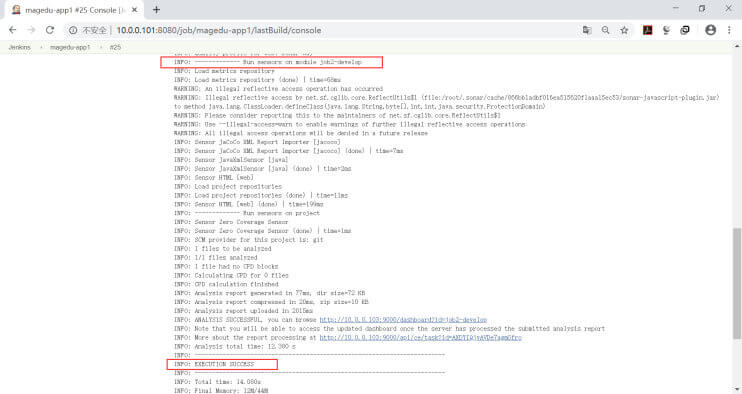The image size is (742, 394).
Task: Click the vertical scrollbar thumb
Action: click(x=737, y=283)
